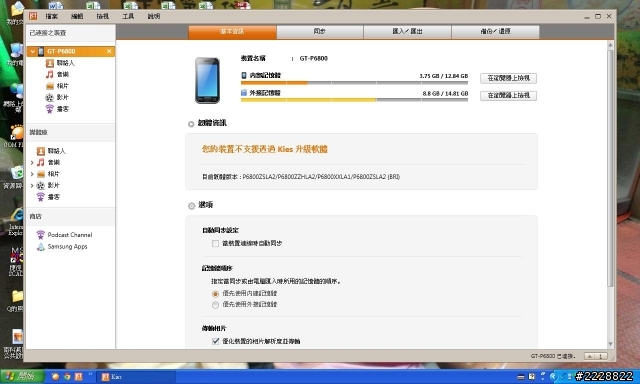Click the device icon beside GT-P6800 in sidebar
The image size is (640, 384).
pos(41,51)
